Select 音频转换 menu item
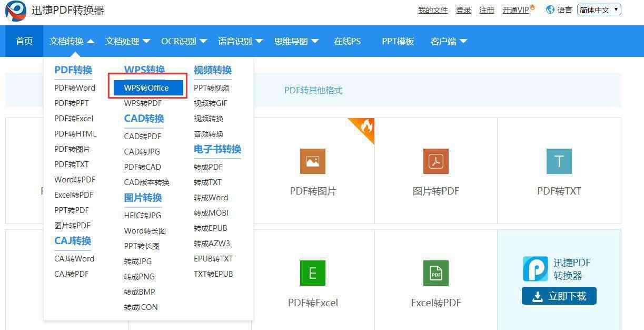This screenshot has height=330, width=644. (x=209, y=133)
